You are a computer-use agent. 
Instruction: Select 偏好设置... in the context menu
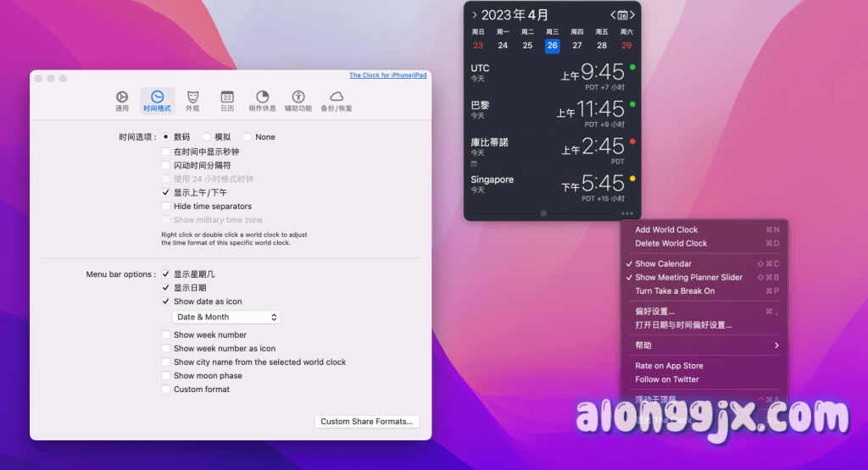655,312
